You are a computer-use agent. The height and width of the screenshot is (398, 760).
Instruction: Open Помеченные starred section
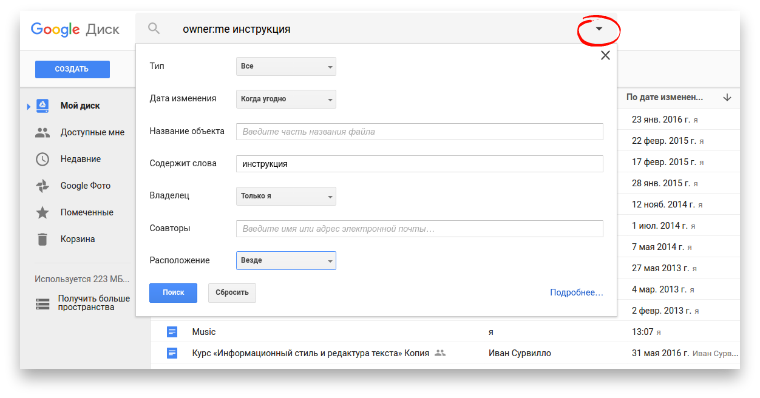coord(87,212)
